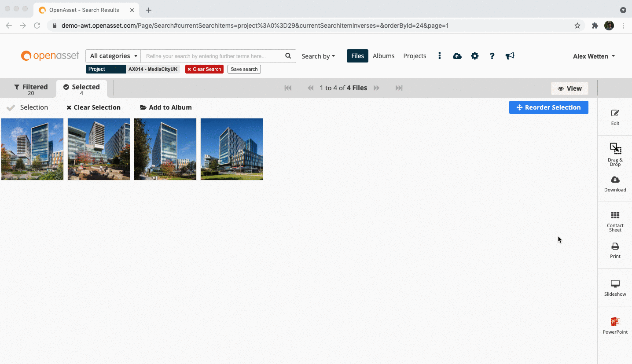
Task: Switch to Files view
Action: [x=357, y=56]
